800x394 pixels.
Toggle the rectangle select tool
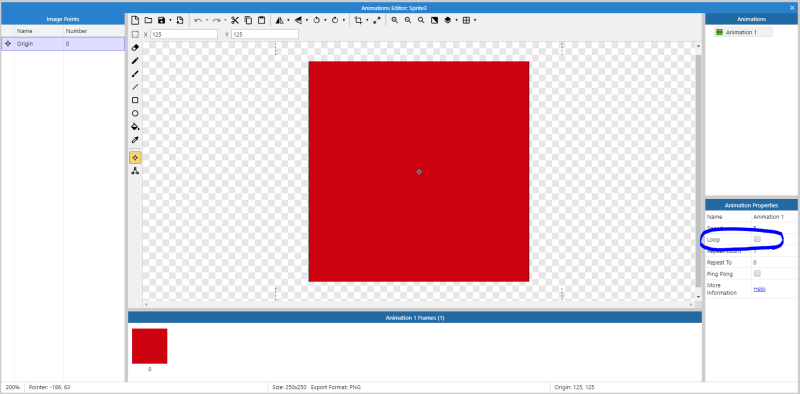(135, 34)
